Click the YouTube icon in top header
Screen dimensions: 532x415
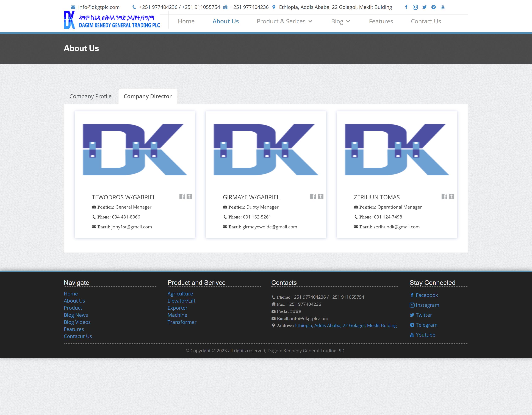443,7
